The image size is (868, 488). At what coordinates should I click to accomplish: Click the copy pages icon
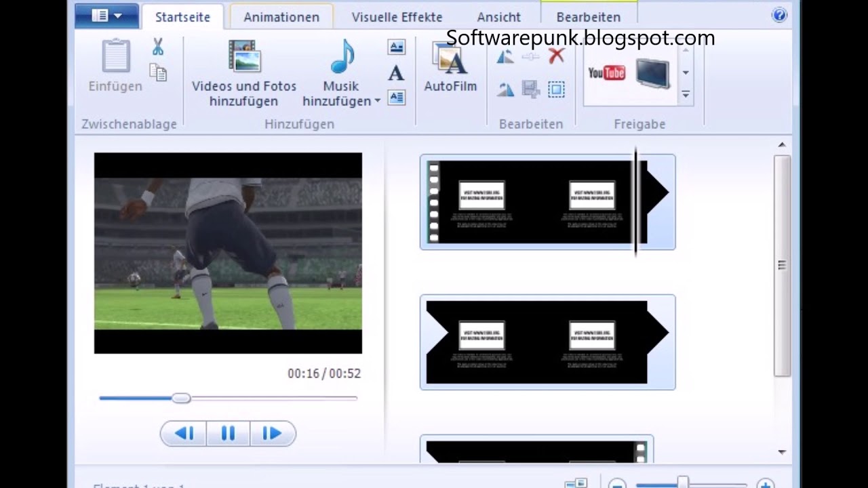(x=158, y=73)
